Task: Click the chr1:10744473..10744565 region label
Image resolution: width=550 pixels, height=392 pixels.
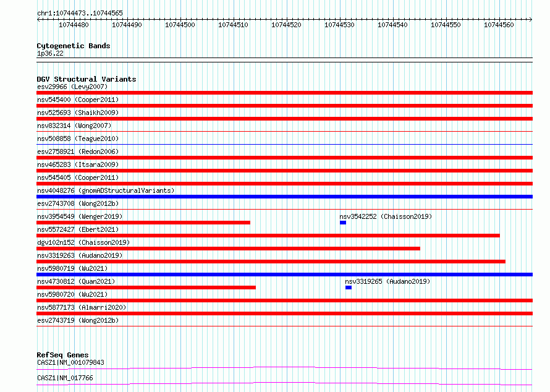Action: (80, 13)
